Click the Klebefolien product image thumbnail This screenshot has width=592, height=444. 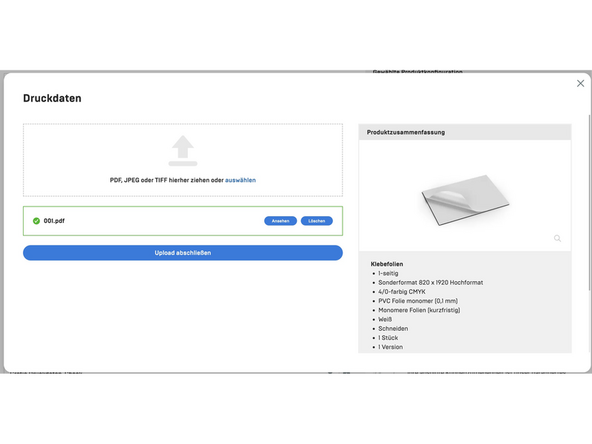pyautogui.click(x=465, y=199)
